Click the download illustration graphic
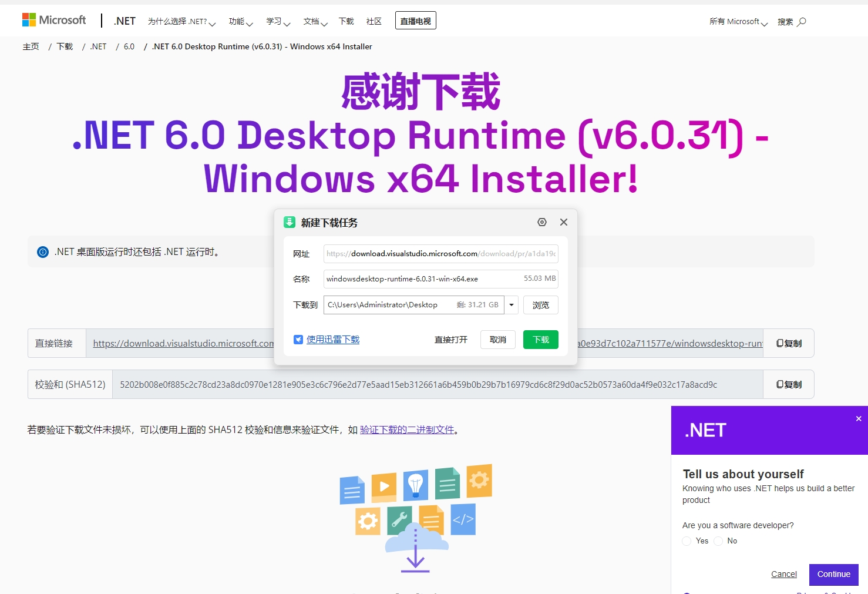Viewport: 868px width, 594px height. pyautogui.click(x=416, y=518)
